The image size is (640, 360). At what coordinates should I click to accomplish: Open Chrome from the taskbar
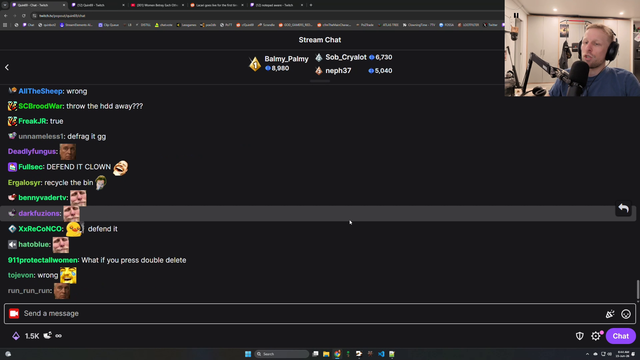point(337,354)
